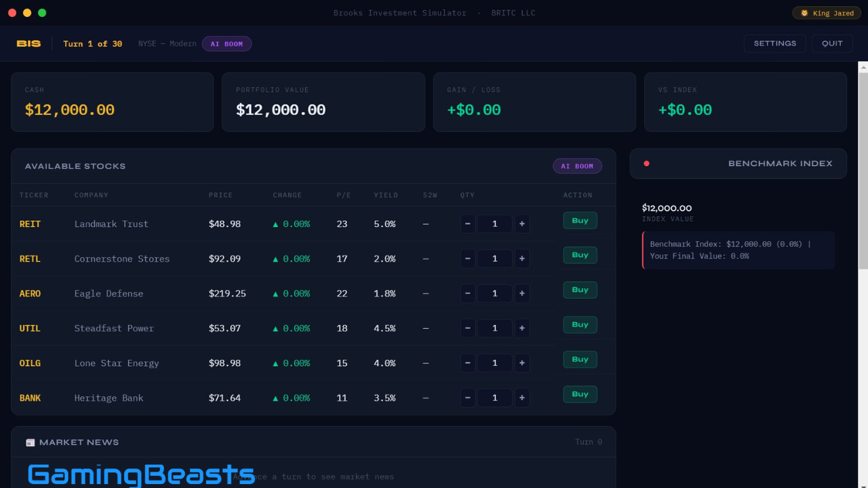
Task: Click $12,000.00 index value
Action: [x=667, y=208]
